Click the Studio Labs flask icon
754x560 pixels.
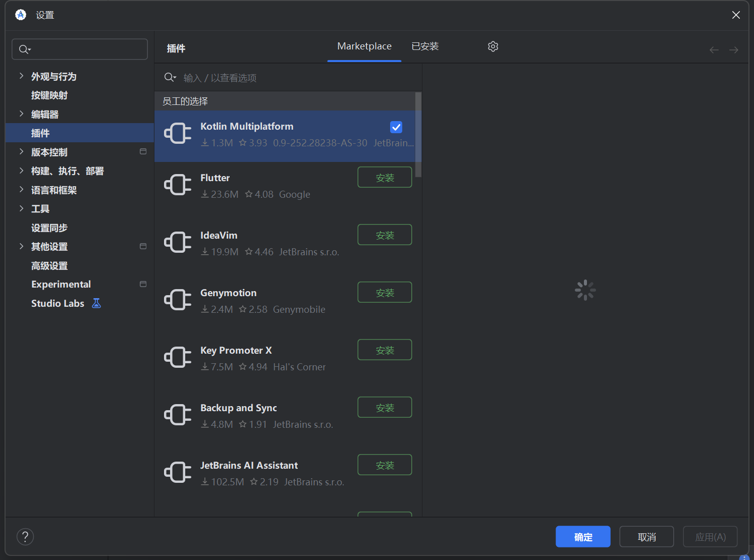point(96,303)
